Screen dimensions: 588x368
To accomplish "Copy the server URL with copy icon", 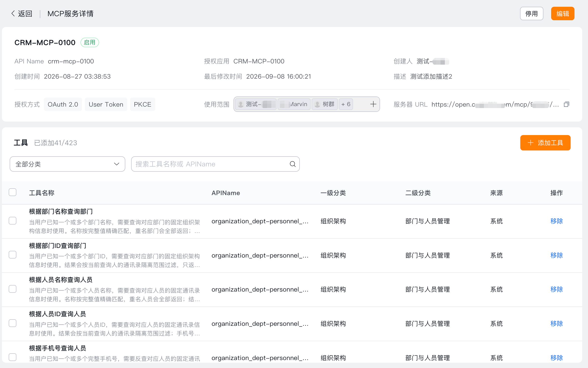I will pyautogui.click(x=567, y=104).
